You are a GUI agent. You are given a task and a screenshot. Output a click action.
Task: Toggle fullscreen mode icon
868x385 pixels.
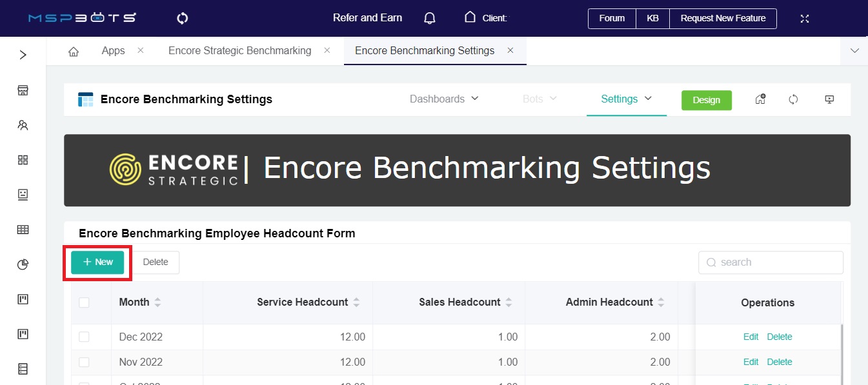tap(805, 18)
